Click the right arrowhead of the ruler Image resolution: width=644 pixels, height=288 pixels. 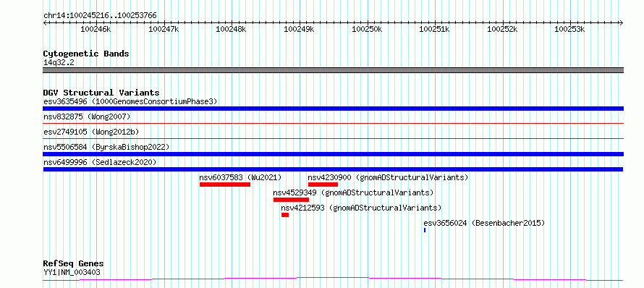(x=622, y=22)
